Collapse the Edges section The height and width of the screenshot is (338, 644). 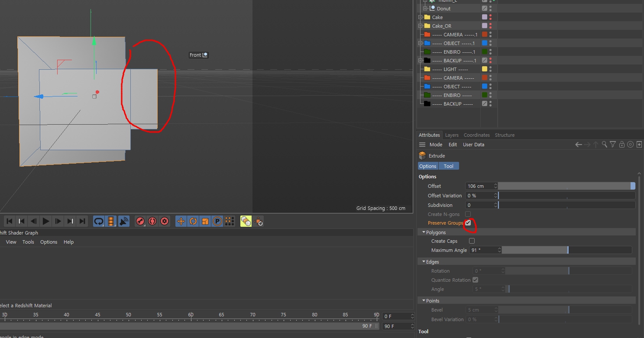424,262
